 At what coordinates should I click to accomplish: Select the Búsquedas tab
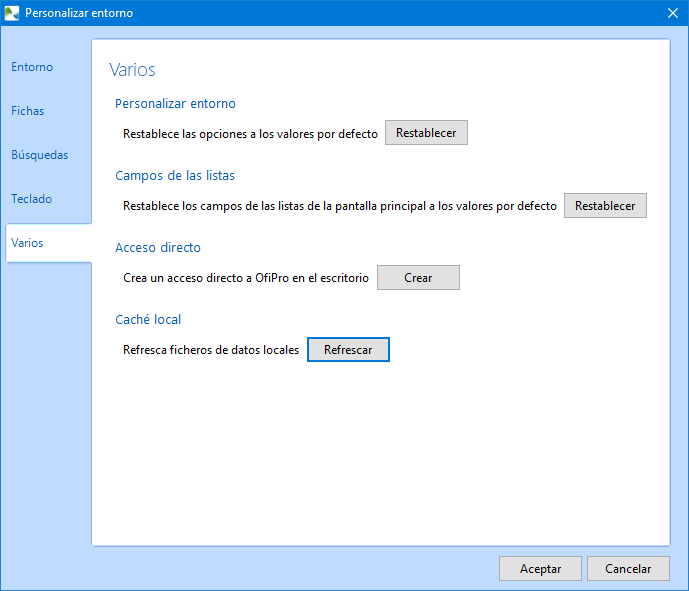tap(40, 155)
